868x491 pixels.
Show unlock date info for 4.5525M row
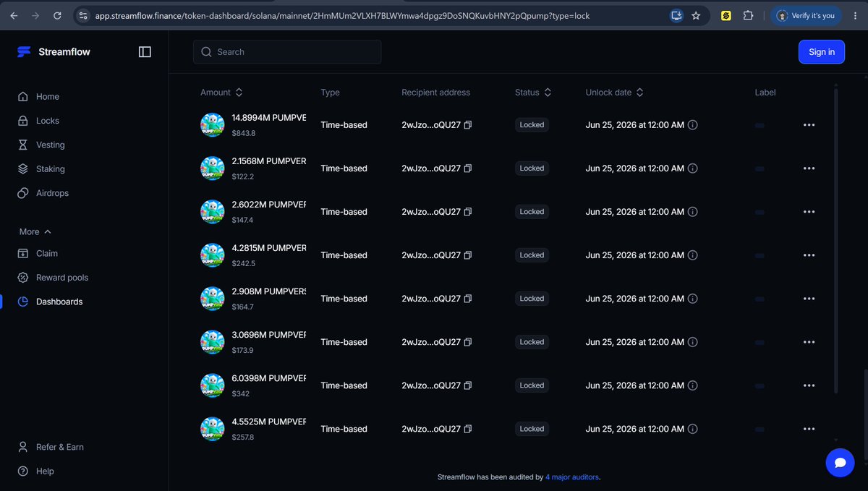692,429
